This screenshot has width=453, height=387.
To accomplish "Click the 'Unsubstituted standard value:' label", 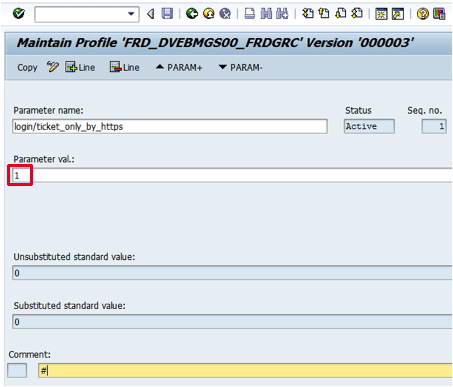I will coord(74,257).
